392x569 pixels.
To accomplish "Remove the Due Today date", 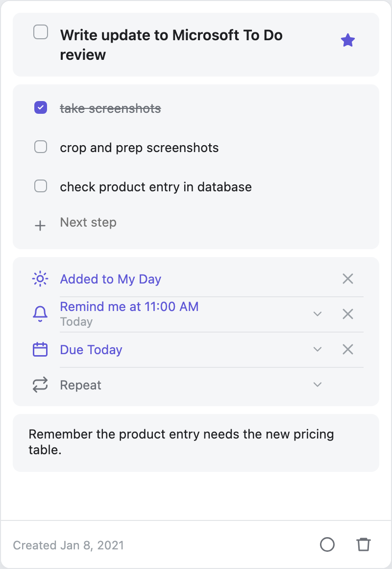I will [x=348, y=349].
